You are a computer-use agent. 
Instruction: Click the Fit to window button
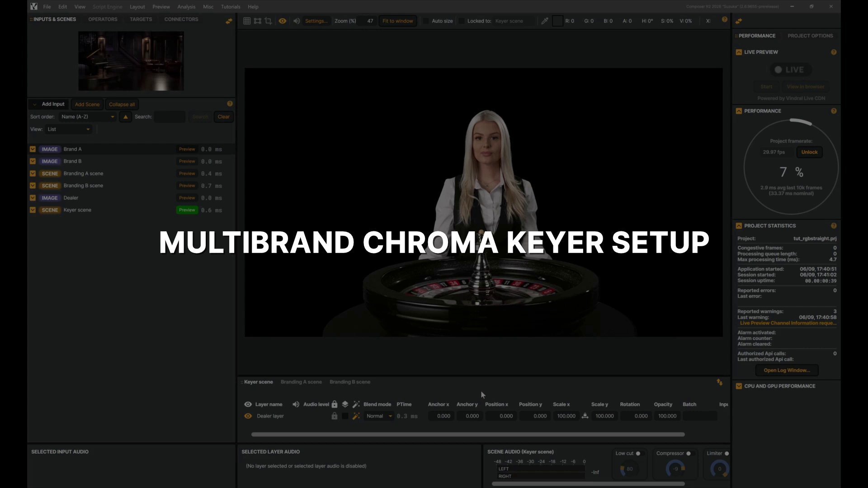(x=398, y=21)
